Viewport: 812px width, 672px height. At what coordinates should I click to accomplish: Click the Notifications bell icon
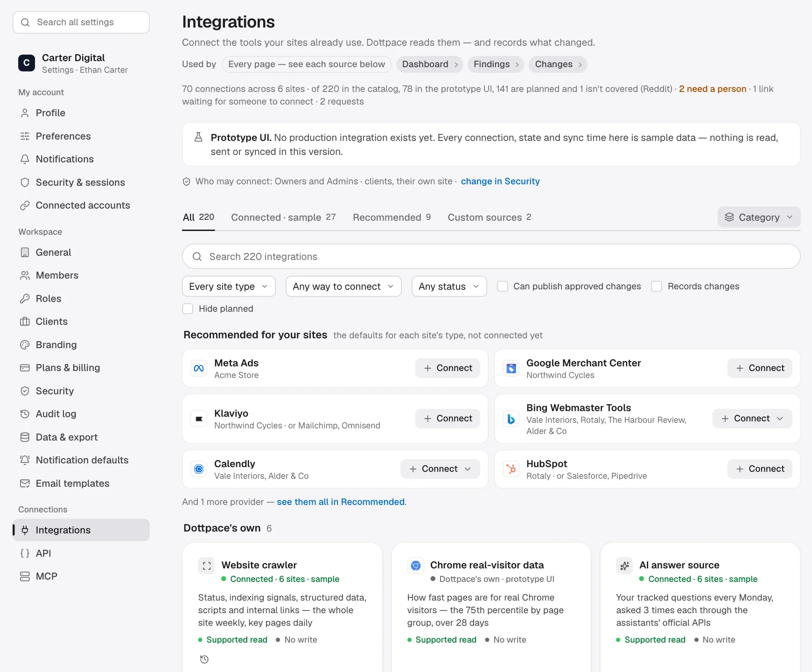point(25,159)
